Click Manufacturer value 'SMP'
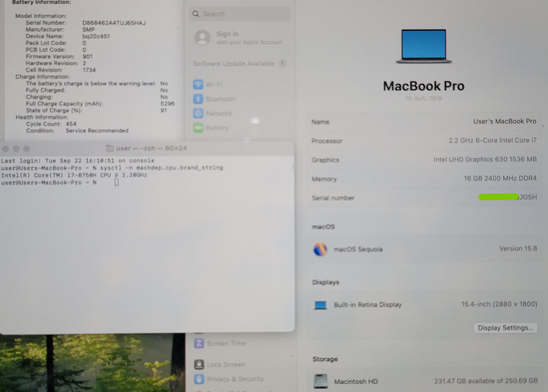 [x=88, y=29]
